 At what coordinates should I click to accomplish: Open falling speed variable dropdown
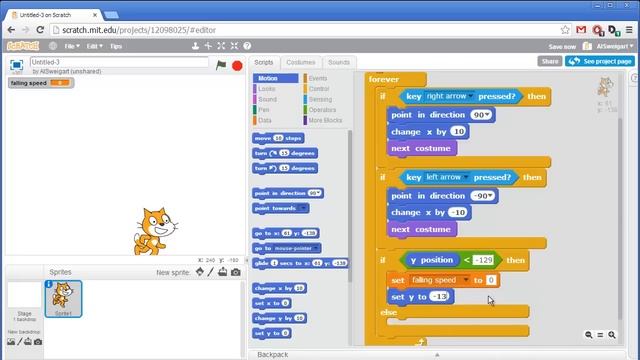pyautogui.click(x=466, y=280)
